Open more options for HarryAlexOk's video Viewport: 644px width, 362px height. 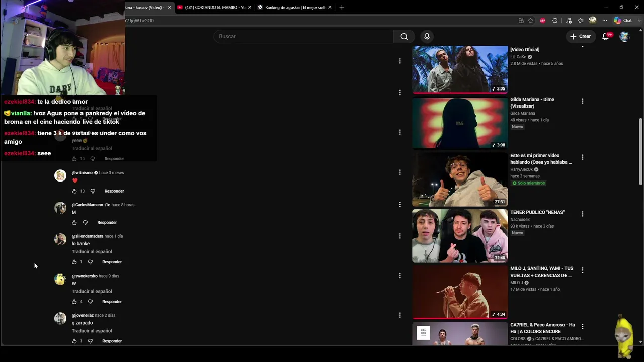[583, 157]
